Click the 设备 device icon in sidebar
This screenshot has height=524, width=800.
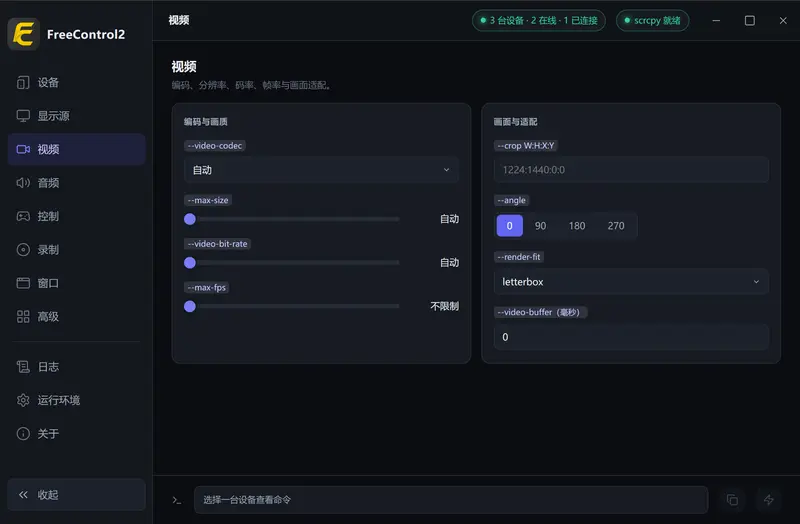(23, 82)
